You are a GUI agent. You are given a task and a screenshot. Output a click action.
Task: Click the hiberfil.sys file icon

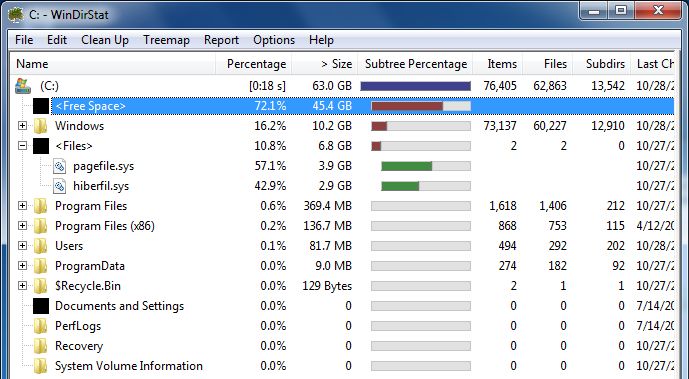[x=60, y=186]
